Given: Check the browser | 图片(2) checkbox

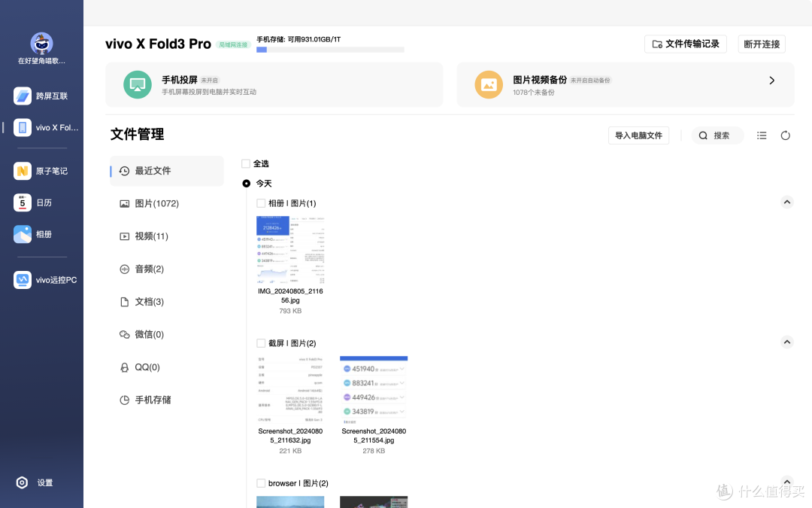Looking at the screenshot, I should click(261, 483).
